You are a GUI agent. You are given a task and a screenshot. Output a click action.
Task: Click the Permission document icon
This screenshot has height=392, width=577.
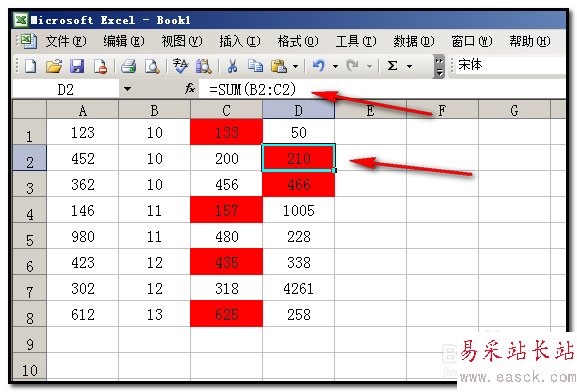[100, 67]
